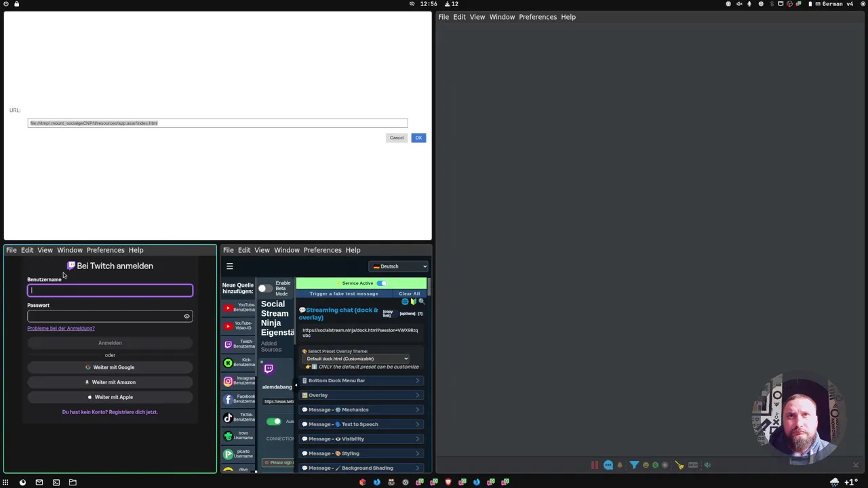Choose Weiter mit Amazon
This screenshot has width=868, height=488.
click(x=110, y=382)
